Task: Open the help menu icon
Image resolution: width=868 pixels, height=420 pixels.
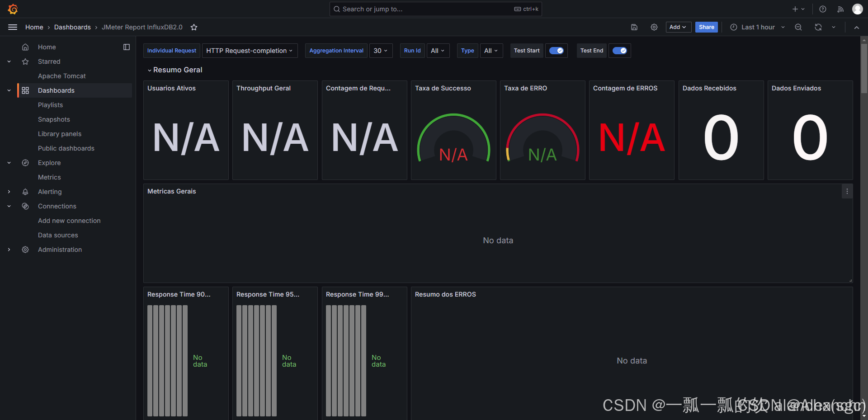Action: pyautogui.click(x=822, y=9)
